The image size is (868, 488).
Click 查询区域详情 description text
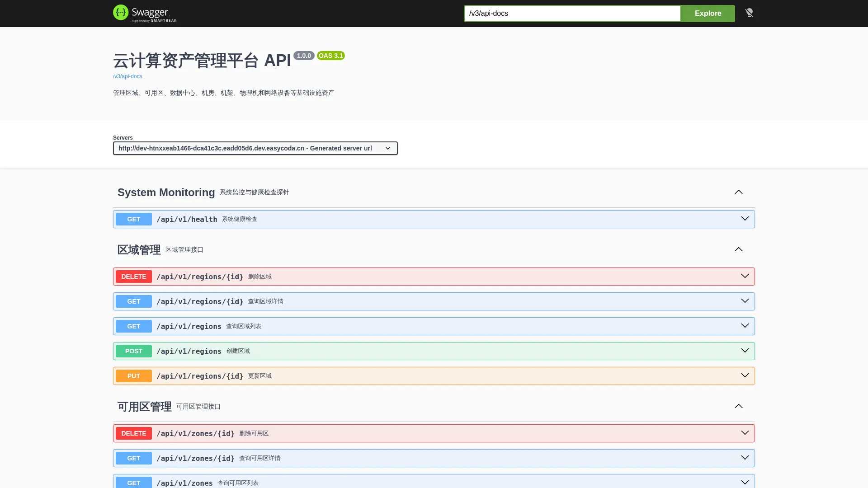[266, 301]
